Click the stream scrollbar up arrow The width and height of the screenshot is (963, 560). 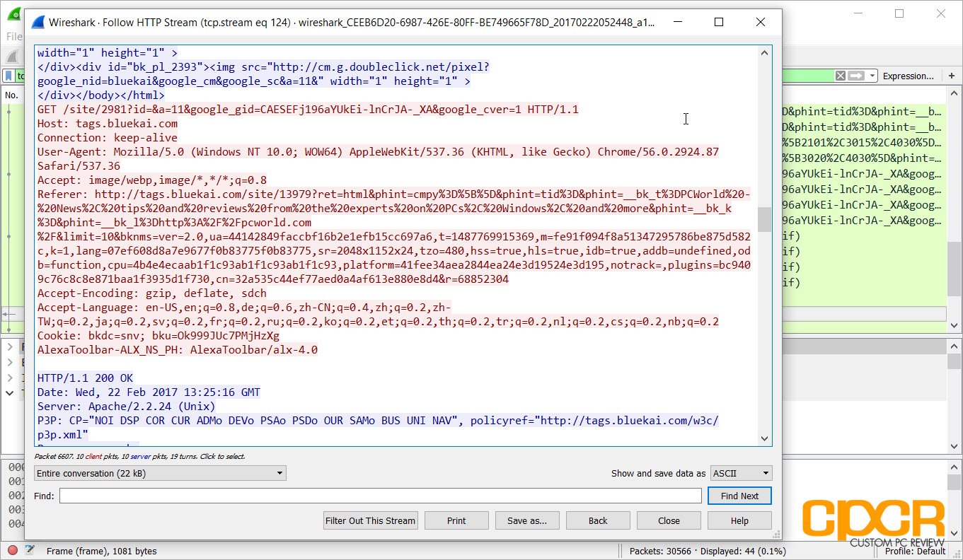click(764, 53)
